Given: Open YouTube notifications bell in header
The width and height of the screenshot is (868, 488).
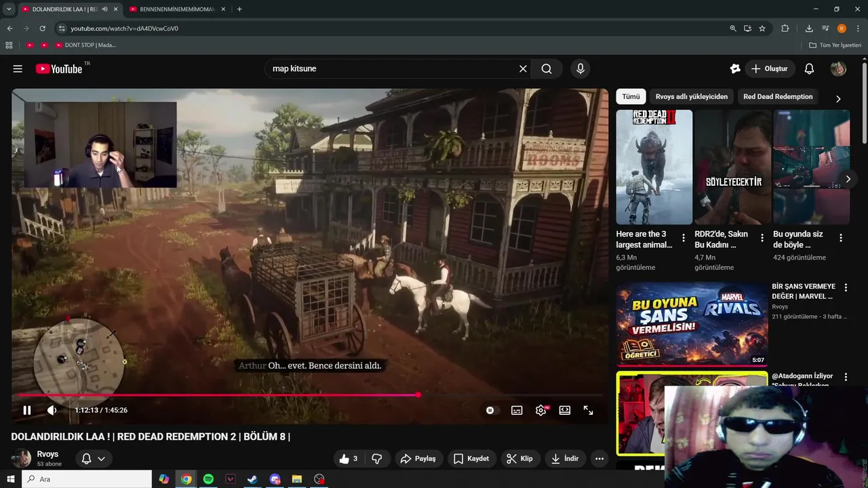Looking at the screenshot, I should coord(809,68).
